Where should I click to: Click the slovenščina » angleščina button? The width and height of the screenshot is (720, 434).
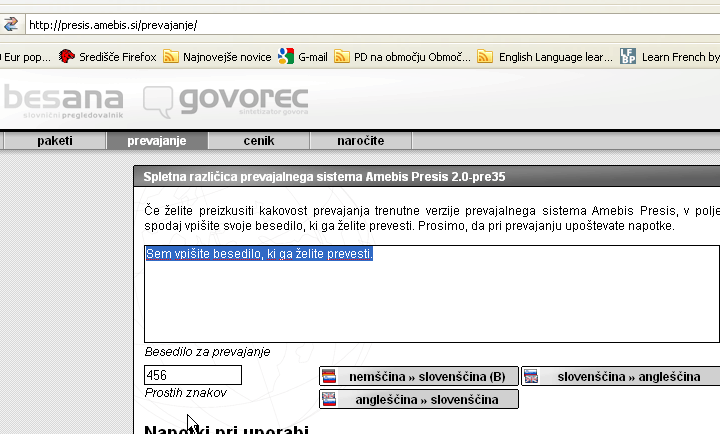pos(621,376)
